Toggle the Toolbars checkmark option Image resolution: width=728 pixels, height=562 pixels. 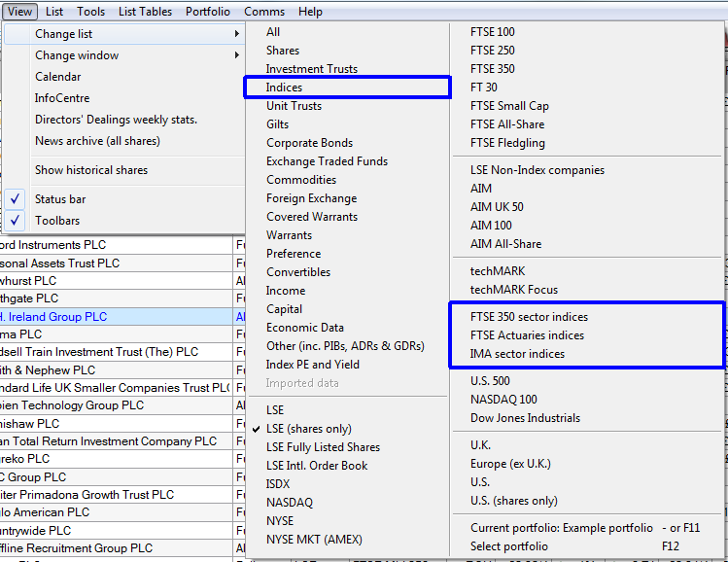(x=57, y=221)
